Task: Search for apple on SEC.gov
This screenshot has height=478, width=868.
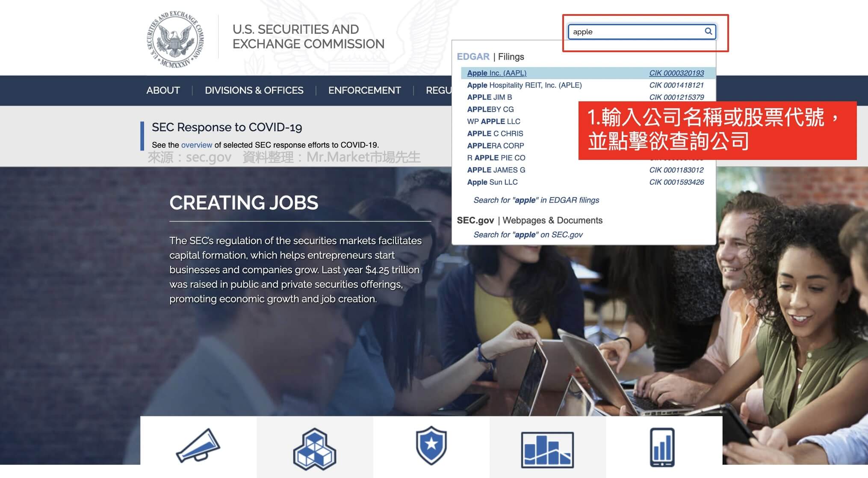Action: click(528, 235)
